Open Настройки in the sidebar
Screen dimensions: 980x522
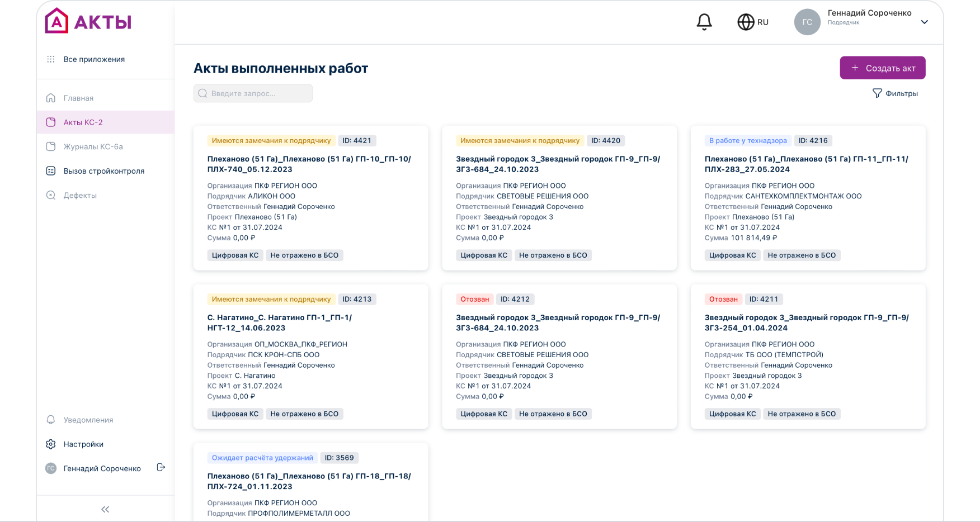[83, 444]
